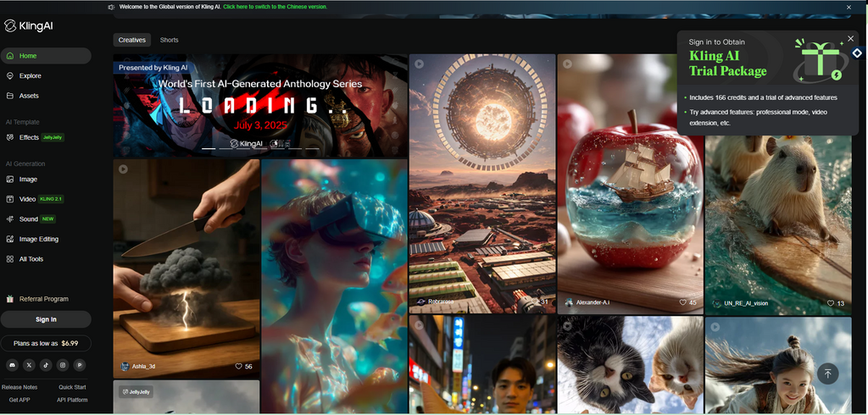Click the JellyJelly tag on bottom card
Screen dimensions: 868x415
pos(136,392)
